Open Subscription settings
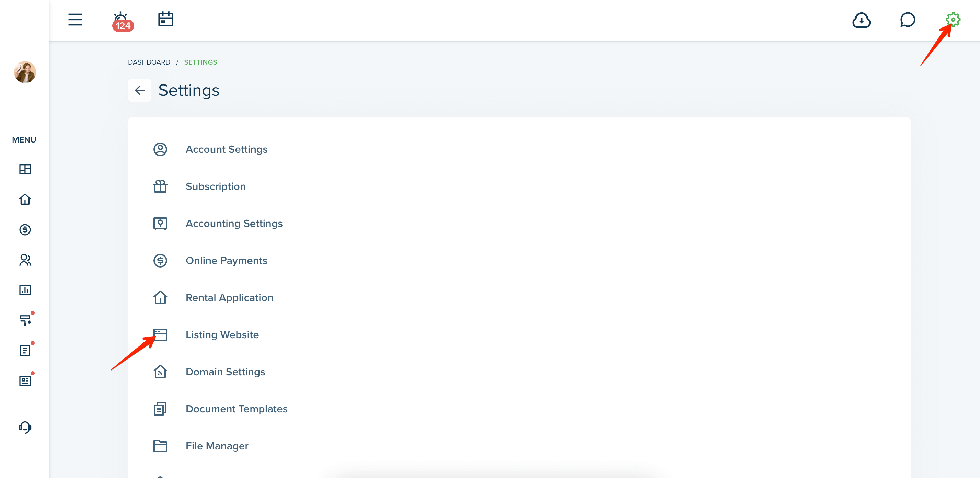980x478 pixels. click(x=216, y=186)
